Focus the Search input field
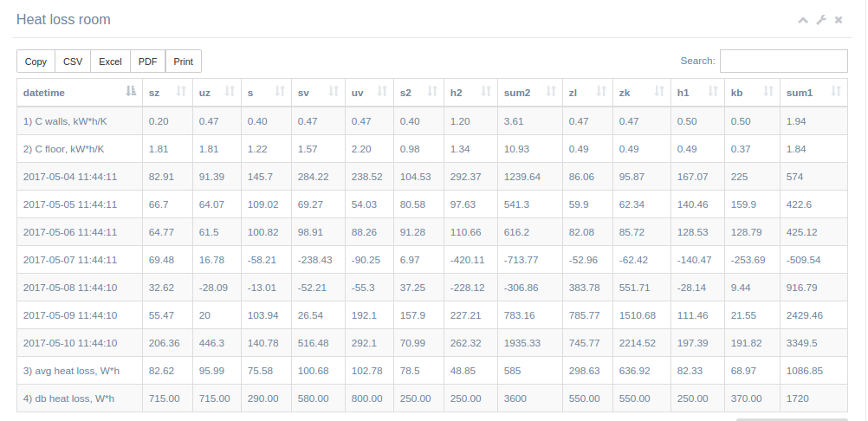The width and height of the screenshot is (868, 421). tap(783, 61)
